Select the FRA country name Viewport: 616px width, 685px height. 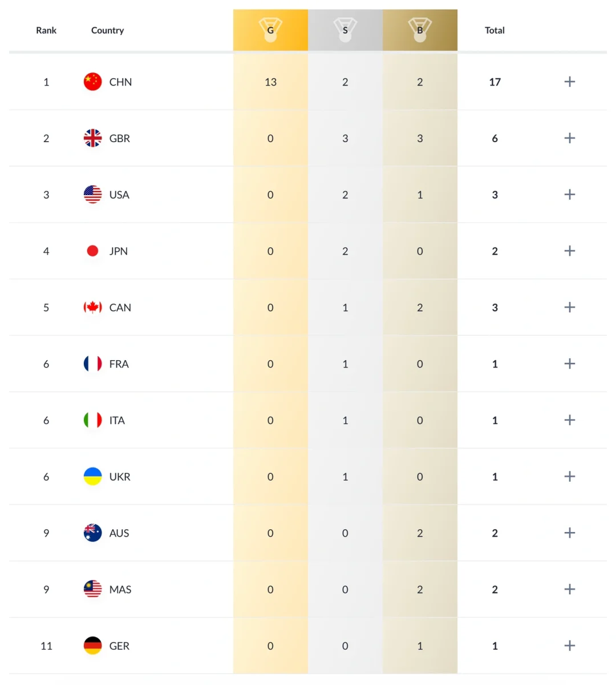[119, 364]
